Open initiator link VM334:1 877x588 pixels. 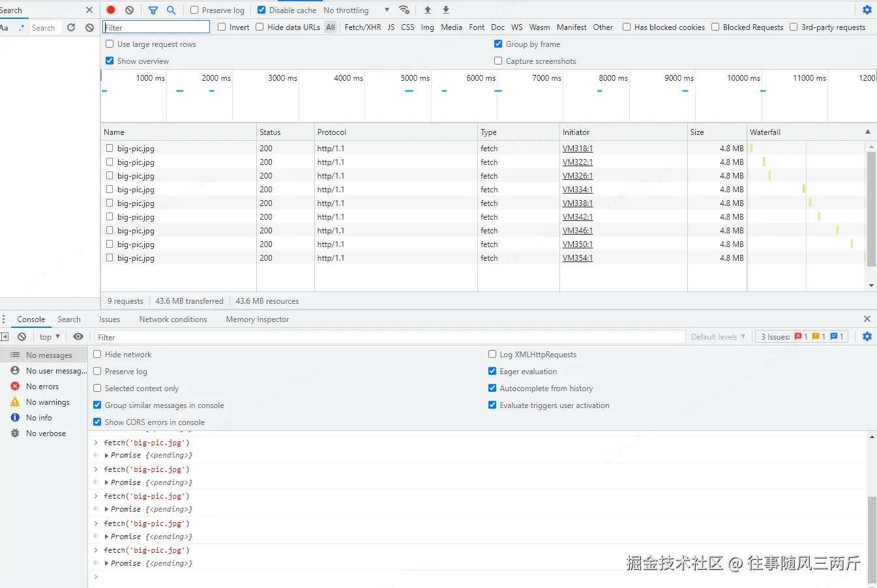[578, 189]
